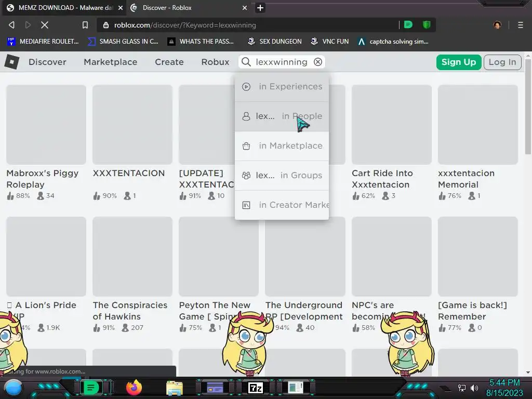Click the browser forward arrow
Screen dimensions: 532x399
pos(28,25)
